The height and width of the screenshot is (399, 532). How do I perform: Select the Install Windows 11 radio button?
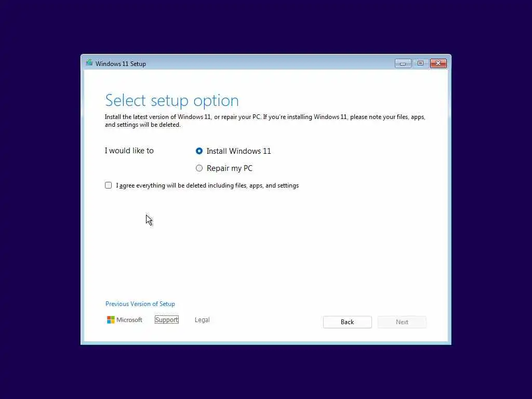tap(199, 151)
